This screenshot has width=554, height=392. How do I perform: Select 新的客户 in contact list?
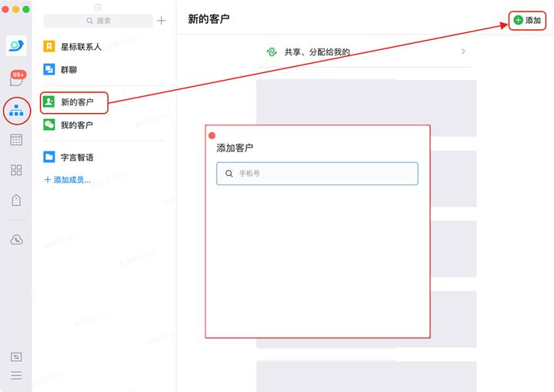point(75,102)
